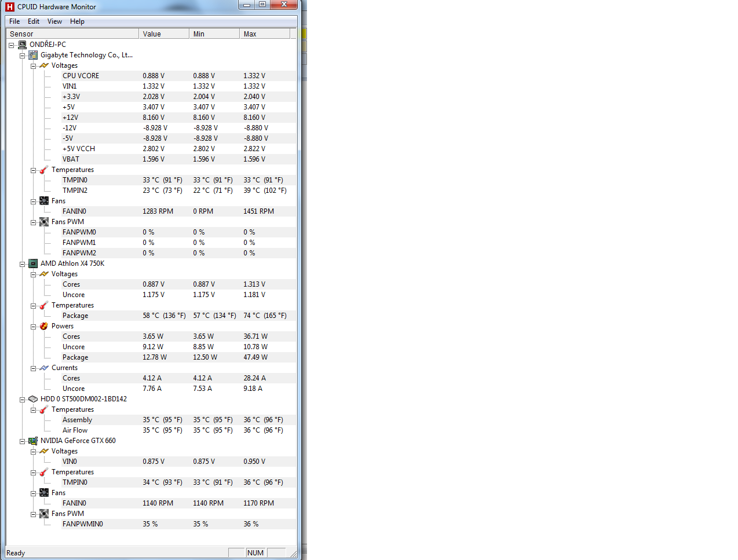
Task: Collapse the AMD Athlon X4 750K node
Action: [22, 264]
